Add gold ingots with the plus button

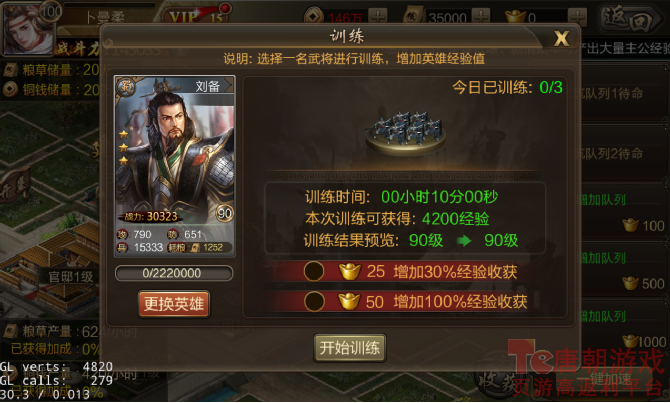point(577,17)
